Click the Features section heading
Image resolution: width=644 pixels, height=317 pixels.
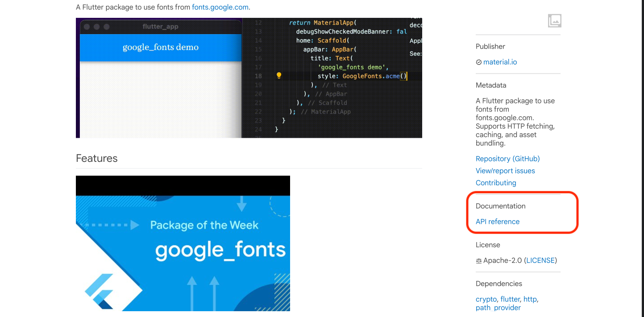pos(97,158)
